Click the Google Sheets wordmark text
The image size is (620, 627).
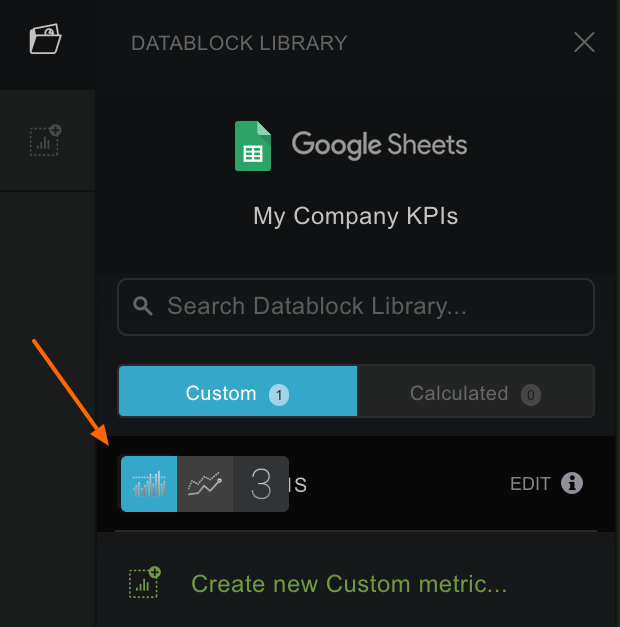click(379, 145)
